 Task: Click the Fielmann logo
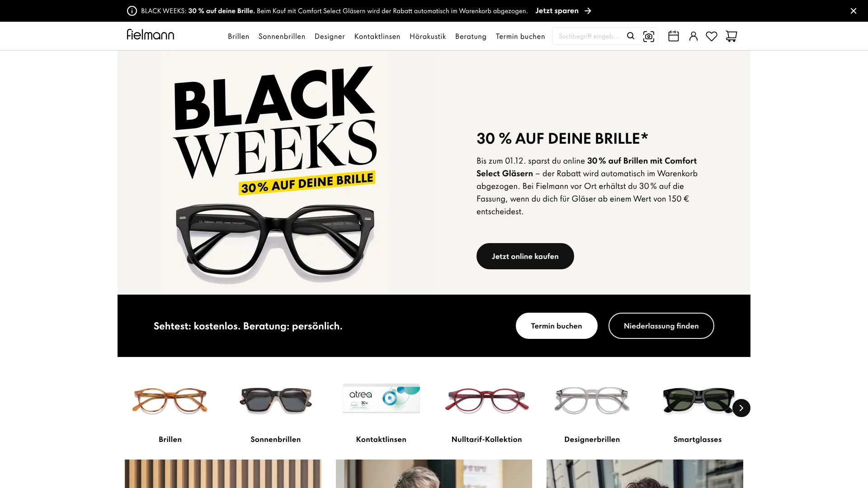pos(151,34)
